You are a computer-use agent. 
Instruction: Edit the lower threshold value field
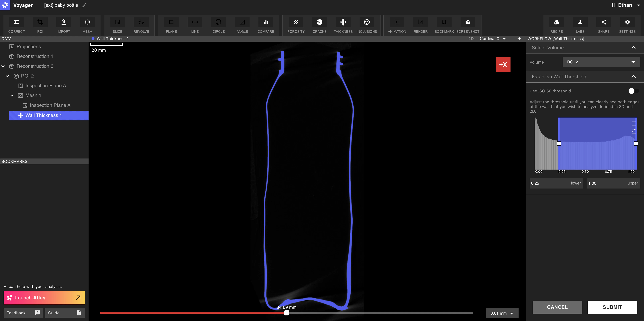[x=556, y=183]
